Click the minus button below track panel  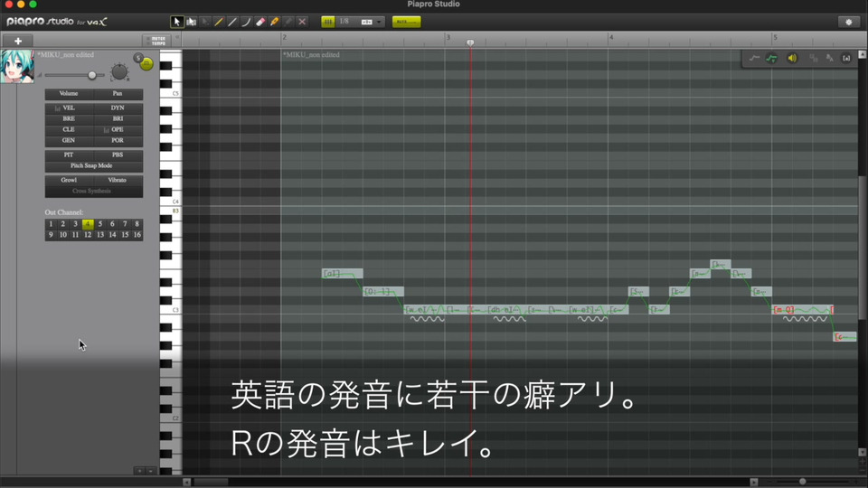tap(151, 471)
